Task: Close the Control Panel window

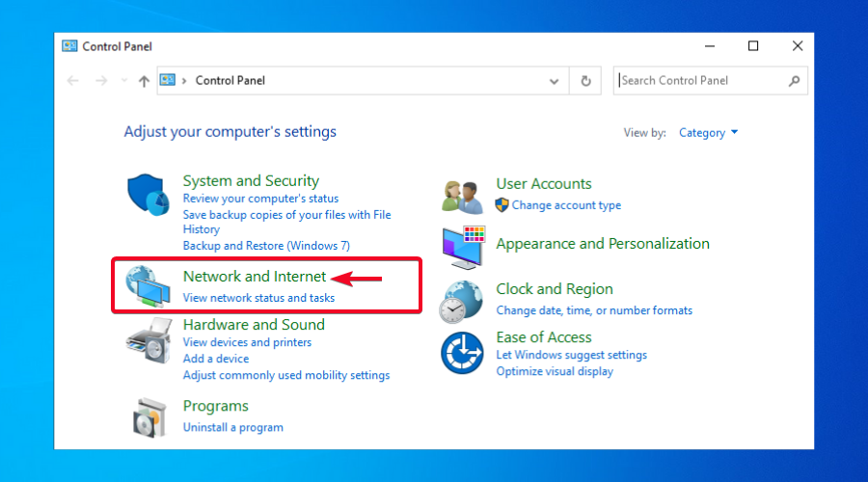Action: [x=798, y=46]
